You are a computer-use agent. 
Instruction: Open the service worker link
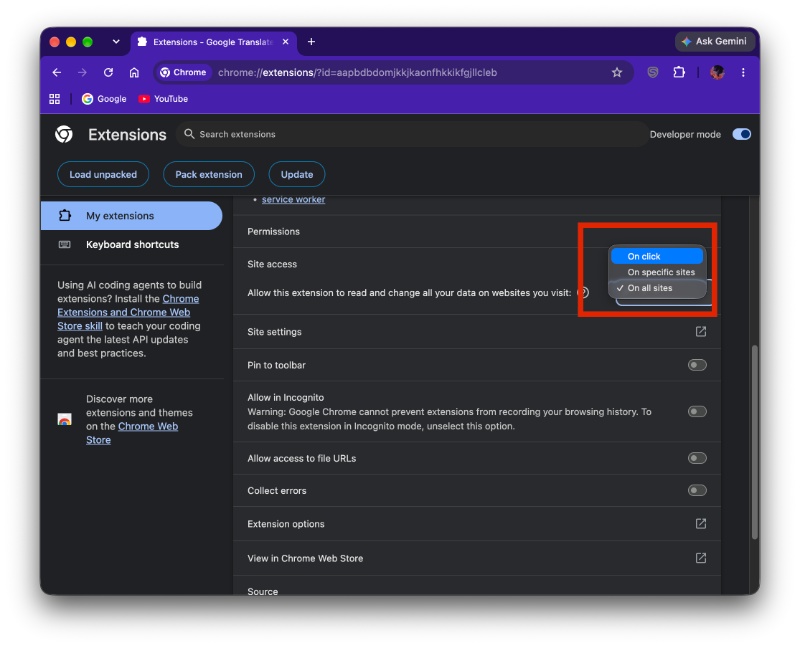[293, 200]
